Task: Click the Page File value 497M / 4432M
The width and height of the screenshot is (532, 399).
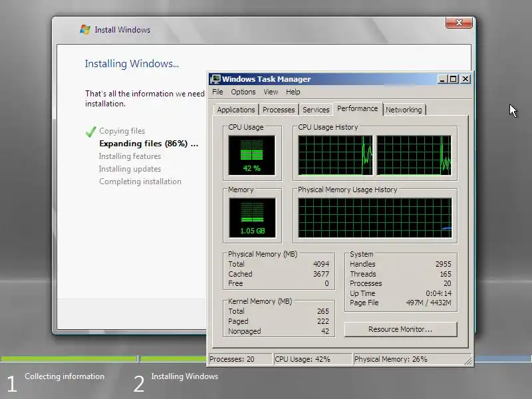Action: pos(429,303)
